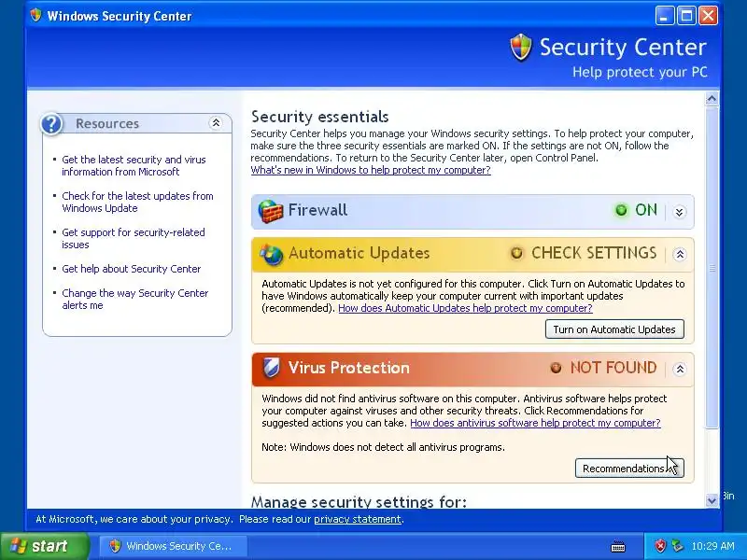
Task: Click the 'Note: Windows does not detect' text
Action: point(383,447)
